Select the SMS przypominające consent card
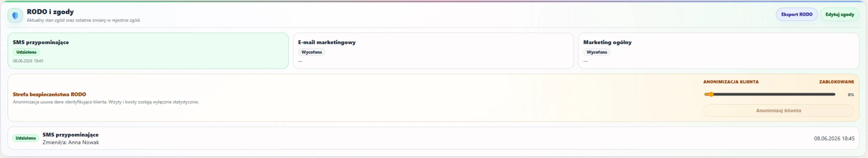868x158 pixels. click(148, 51)
